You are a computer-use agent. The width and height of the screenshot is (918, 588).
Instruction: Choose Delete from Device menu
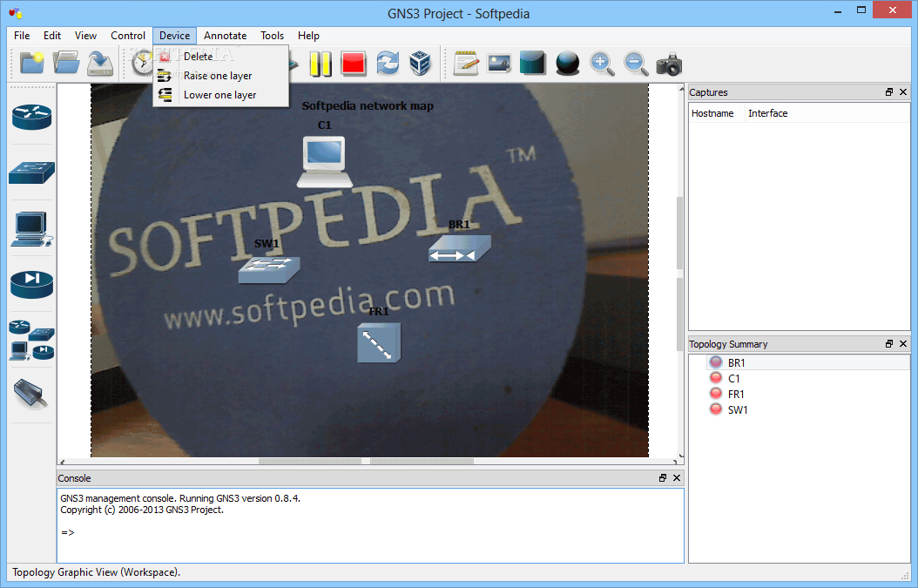click(x=220, y=57)
